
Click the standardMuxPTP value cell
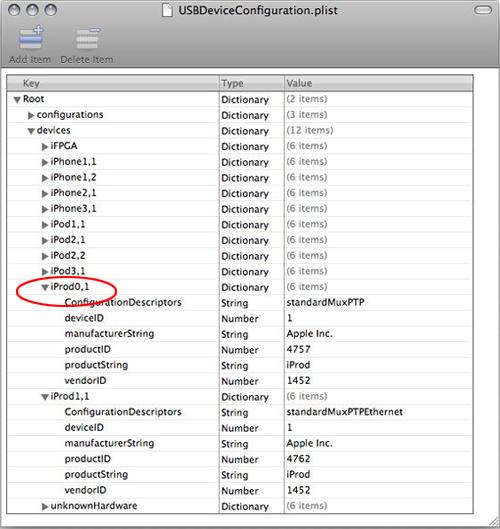(x=325, y=302)
